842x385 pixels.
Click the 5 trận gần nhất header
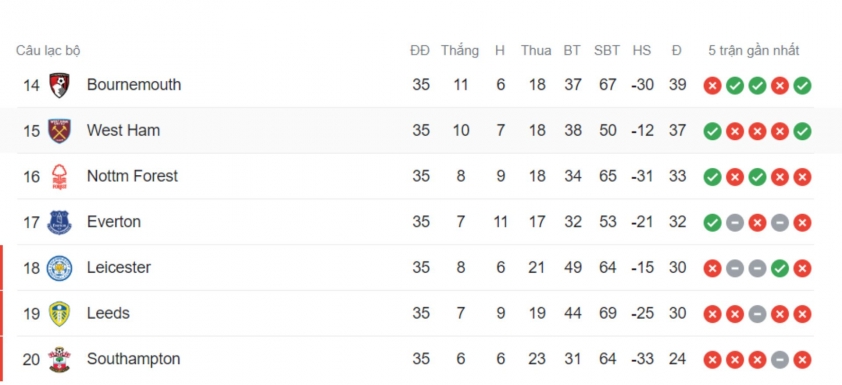[x=753, y=50]
